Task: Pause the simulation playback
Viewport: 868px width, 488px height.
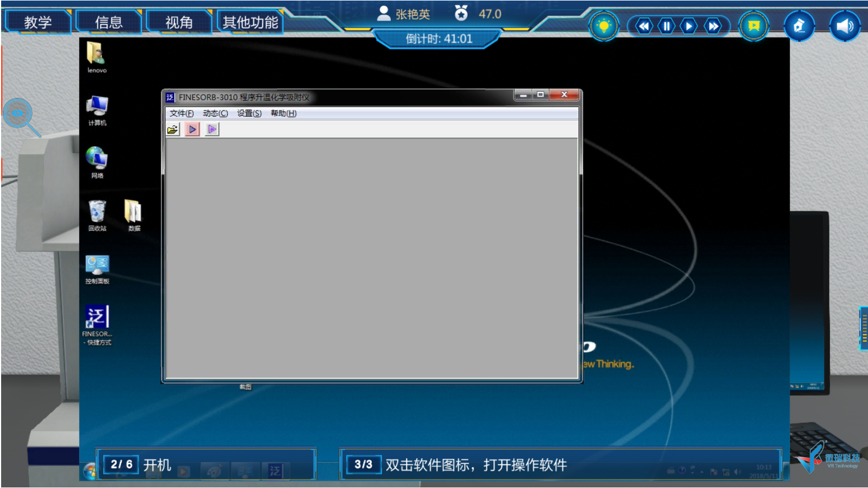Action: 667,26
